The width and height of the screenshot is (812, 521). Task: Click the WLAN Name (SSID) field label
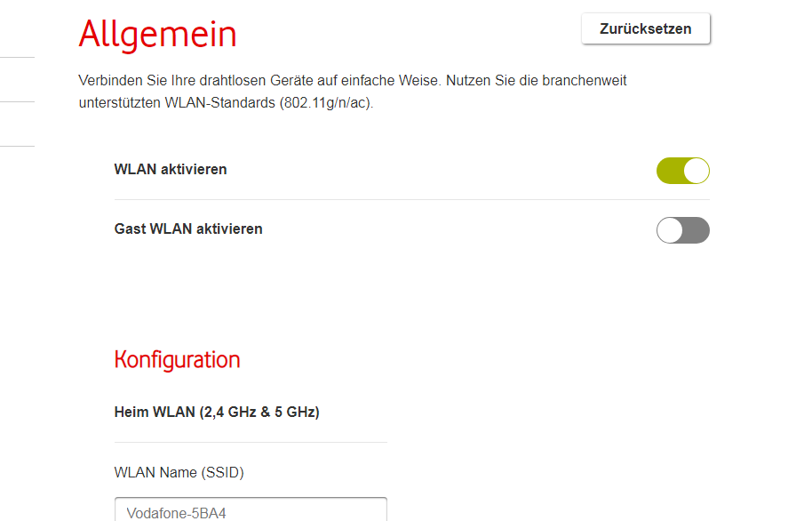[179, 472]
